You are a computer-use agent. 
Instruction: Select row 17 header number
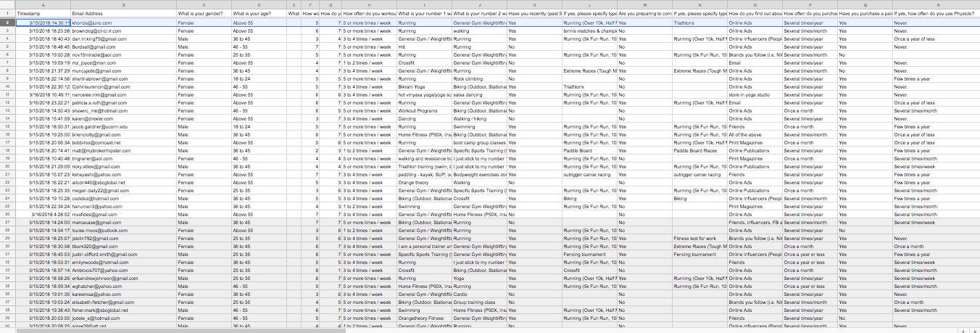coord(7,143)
